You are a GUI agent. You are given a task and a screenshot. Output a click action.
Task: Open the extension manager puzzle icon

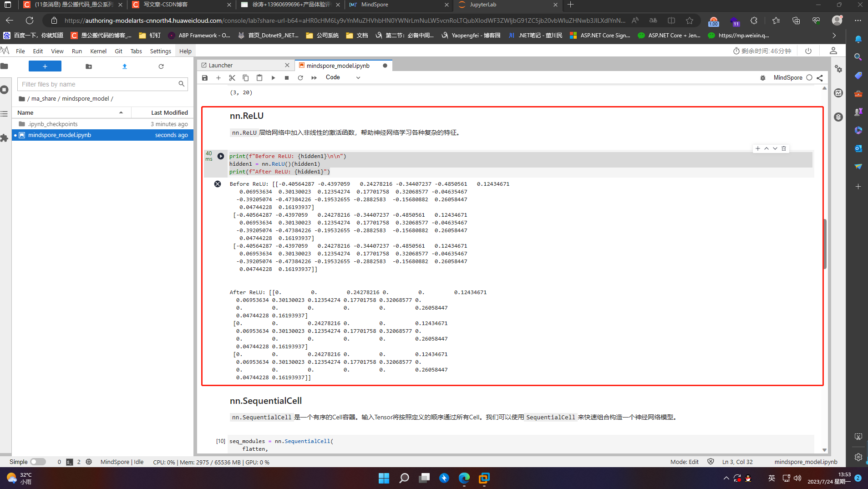click(x=5, y=138)
